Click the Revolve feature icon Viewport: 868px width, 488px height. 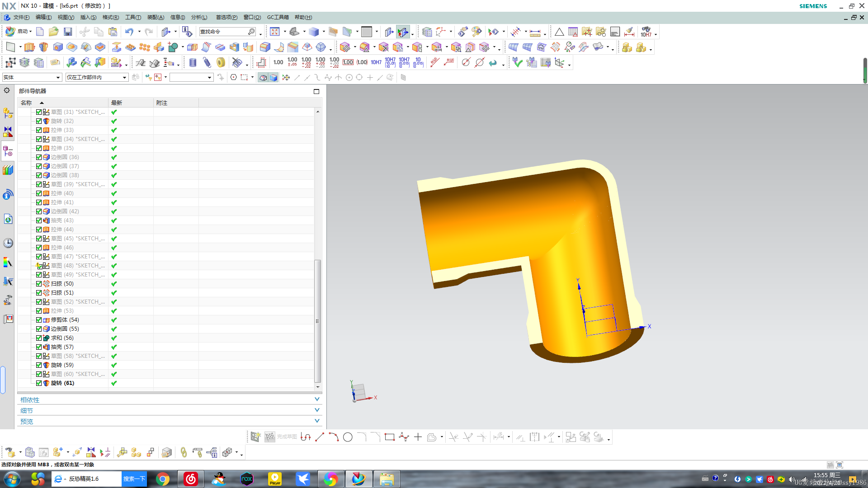point(43,47)
